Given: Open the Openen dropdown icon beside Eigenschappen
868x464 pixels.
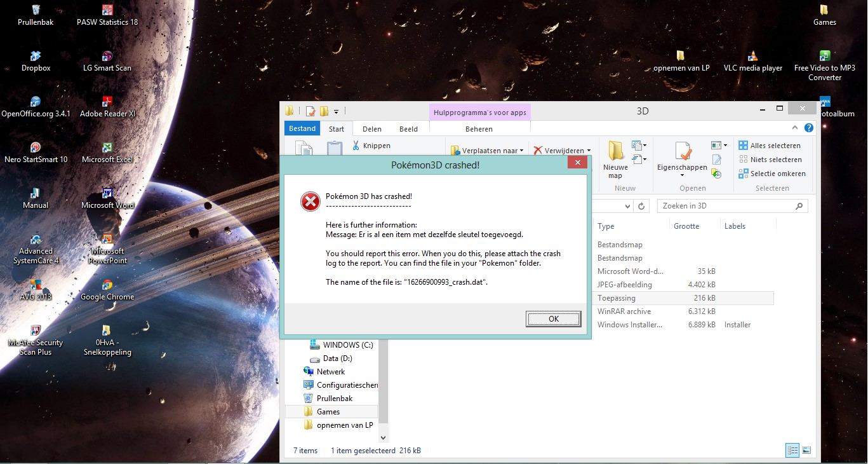Looking at the screenshot, I should click(719, 146).
